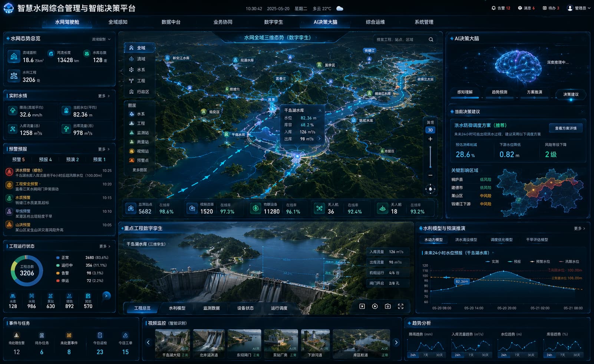Click the play icon in digital twin viewer

click(x=375, y=307)
